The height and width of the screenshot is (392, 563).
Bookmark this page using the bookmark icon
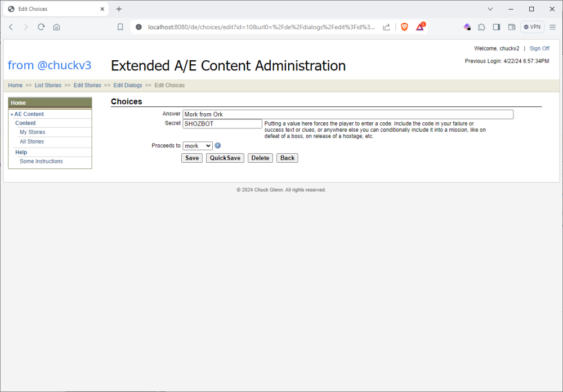pos(120,27)
